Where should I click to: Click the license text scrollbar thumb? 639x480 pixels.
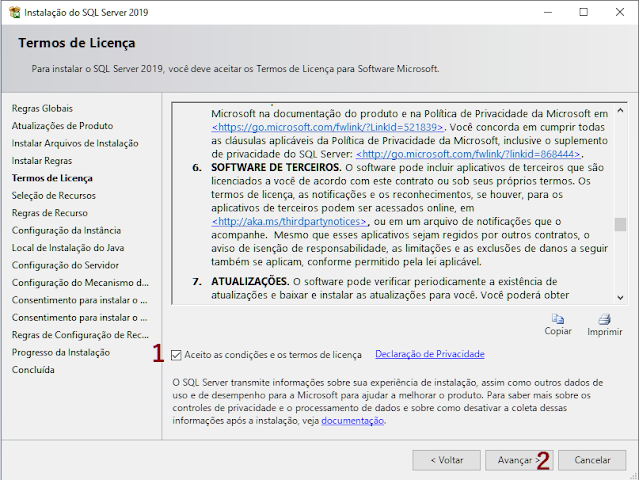(620, 224)
